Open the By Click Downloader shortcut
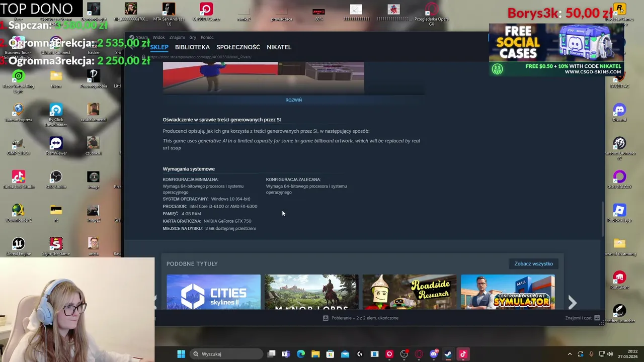 coord(56,115)
